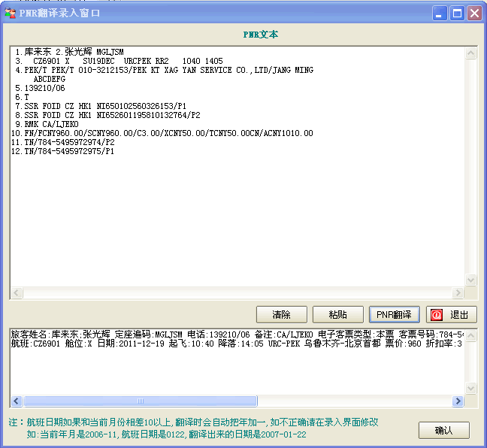Click the down arrow of the PNR text scrollbar
The width and height of the screenshot is (487, 448).
(470, 280)
